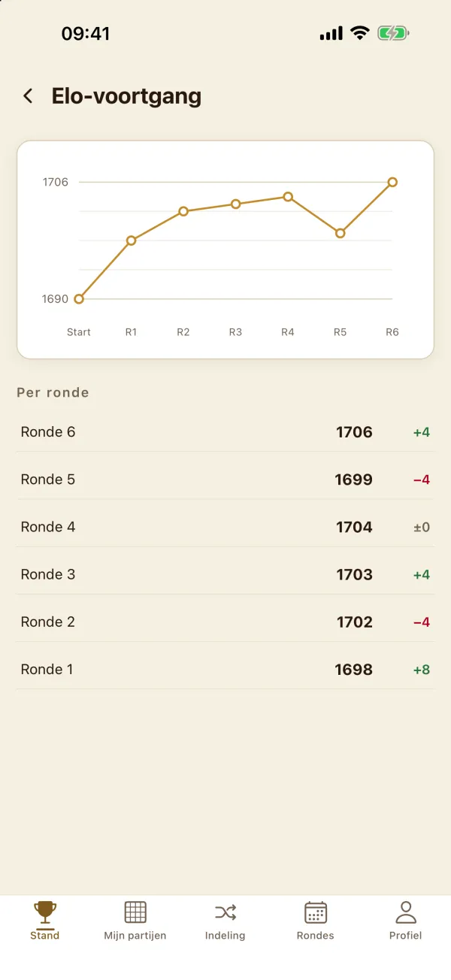Tap the battery charging icon
Screen dimensions: 451x980
pos(393,33)
